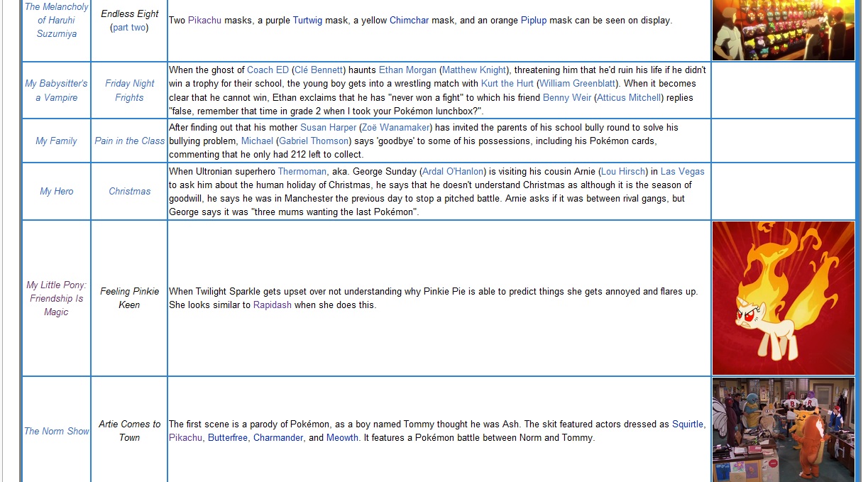Viewport: 868px width, 482px height.
Task: Open My Babysitter's a Vampire link
Action: pyautogui.click(x=56, y=90)
